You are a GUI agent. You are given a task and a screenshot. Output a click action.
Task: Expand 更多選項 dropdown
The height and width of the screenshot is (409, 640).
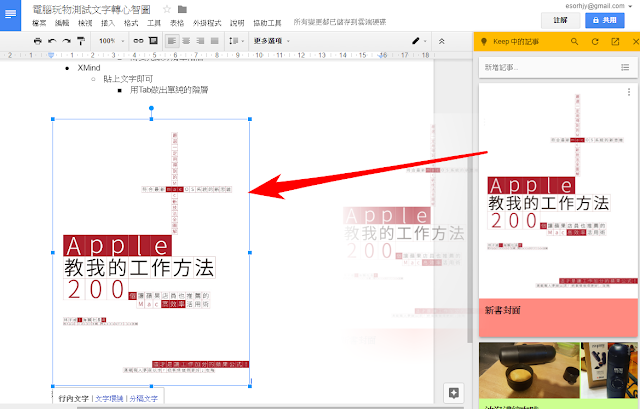click(272, 41)
